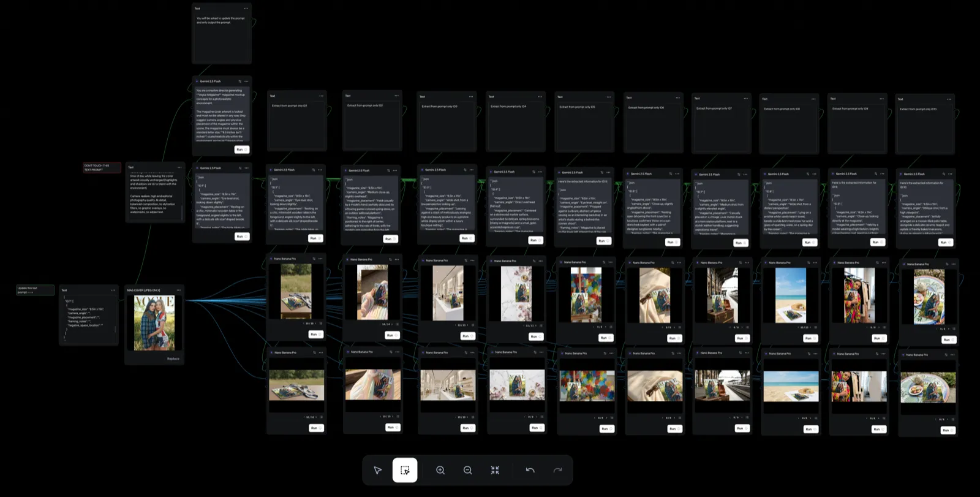Click swap icon on creative director Gemini node
Screen dimensions: 980x497
[239, 81]
